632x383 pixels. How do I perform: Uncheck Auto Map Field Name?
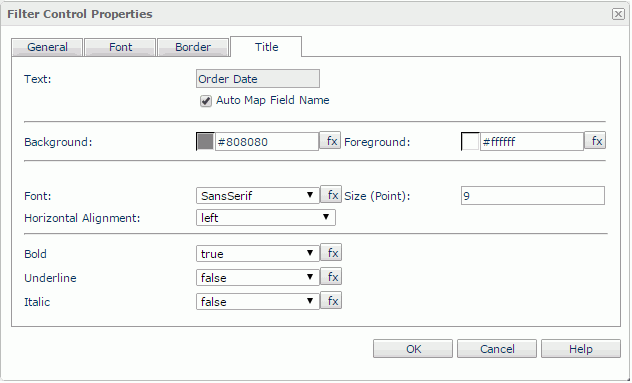tap(206, 101)
